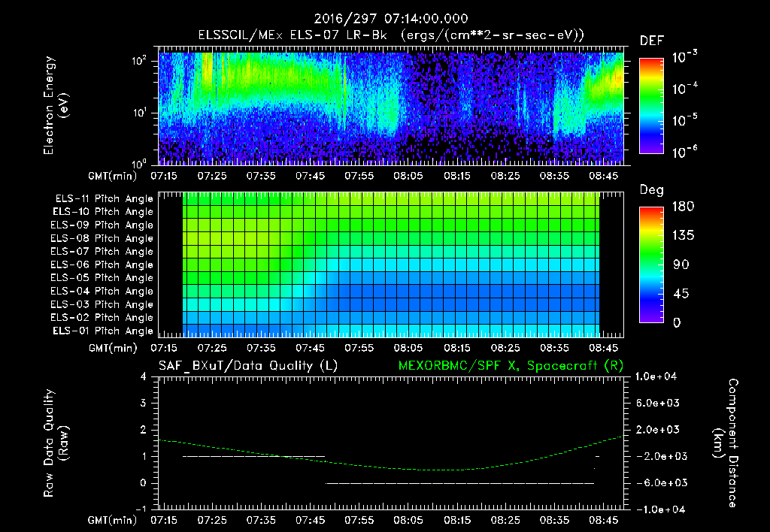This screenshot has height=532, width=770.
Task: Click the 90 value on Deg scale
Action: coord(681,265)
